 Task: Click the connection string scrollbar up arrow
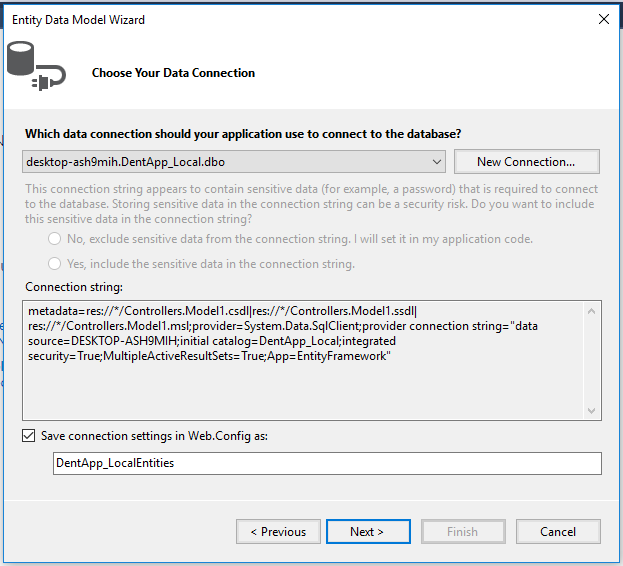point(592,312)
